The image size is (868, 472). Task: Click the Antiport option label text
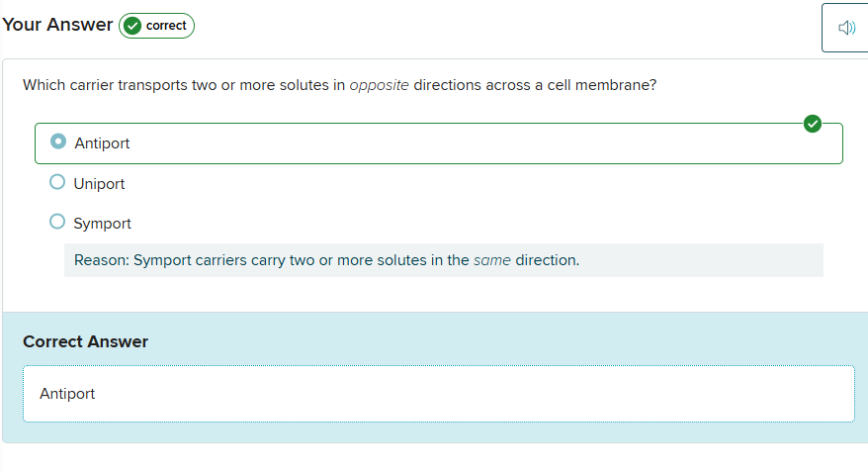pyautogui.click(x=102, y=143)
